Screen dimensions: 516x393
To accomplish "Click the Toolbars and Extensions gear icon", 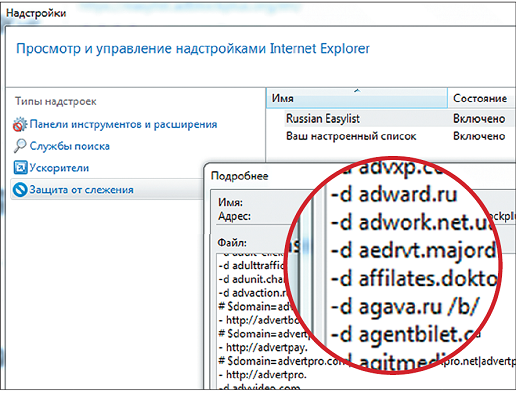I will 20,124.
